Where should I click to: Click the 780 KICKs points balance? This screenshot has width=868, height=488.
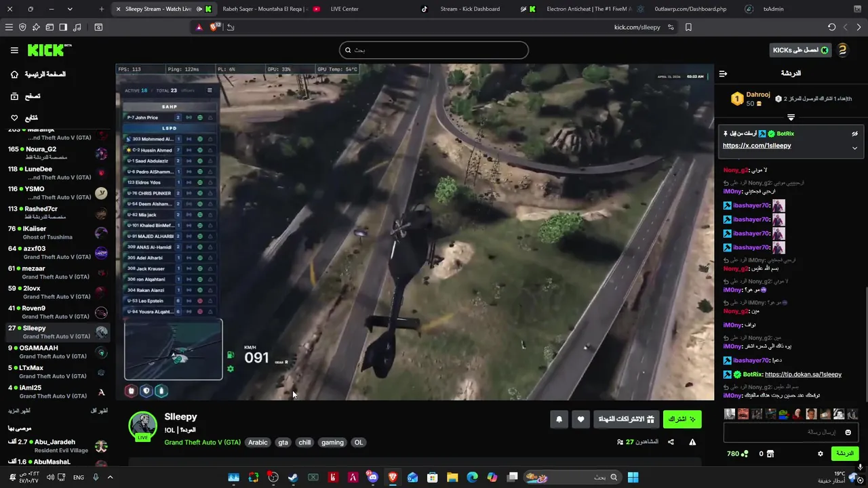pos(737,453)
